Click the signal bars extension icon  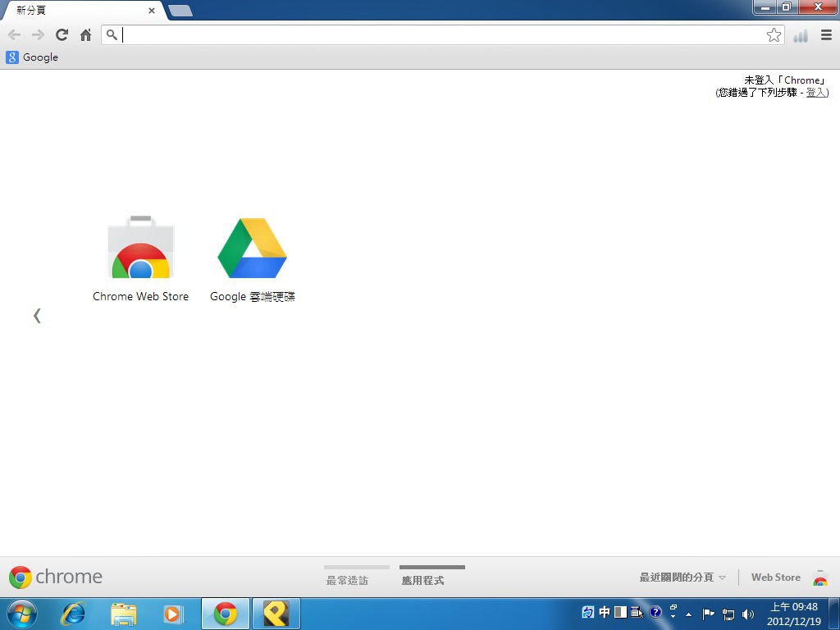[801, 35]
